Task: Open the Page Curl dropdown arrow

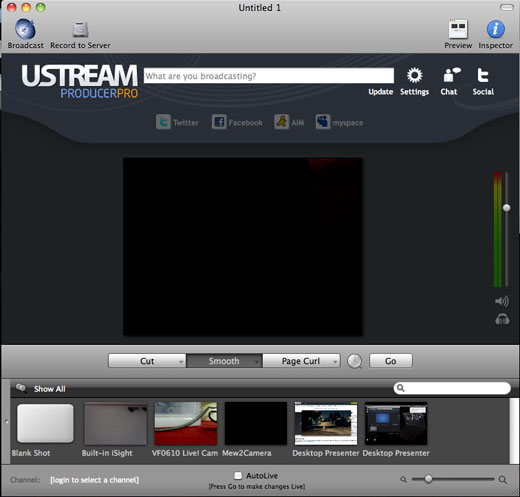Action: click(335, 362)
